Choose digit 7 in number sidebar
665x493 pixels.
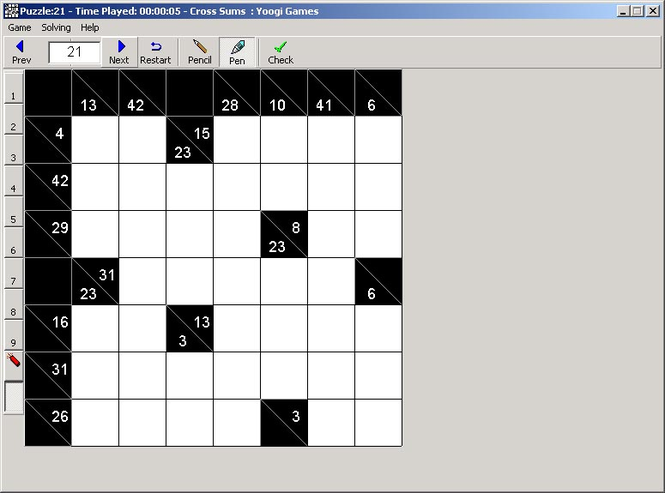click(x=13, y=281)
